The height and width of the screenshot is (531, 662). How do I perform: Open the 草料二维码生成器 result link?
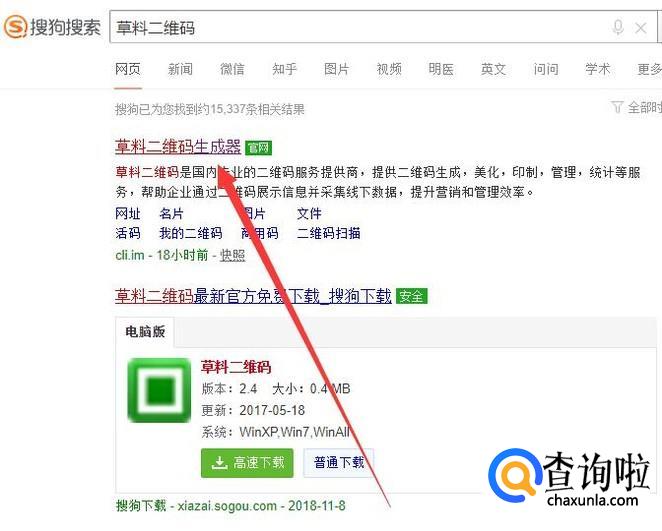178,147
